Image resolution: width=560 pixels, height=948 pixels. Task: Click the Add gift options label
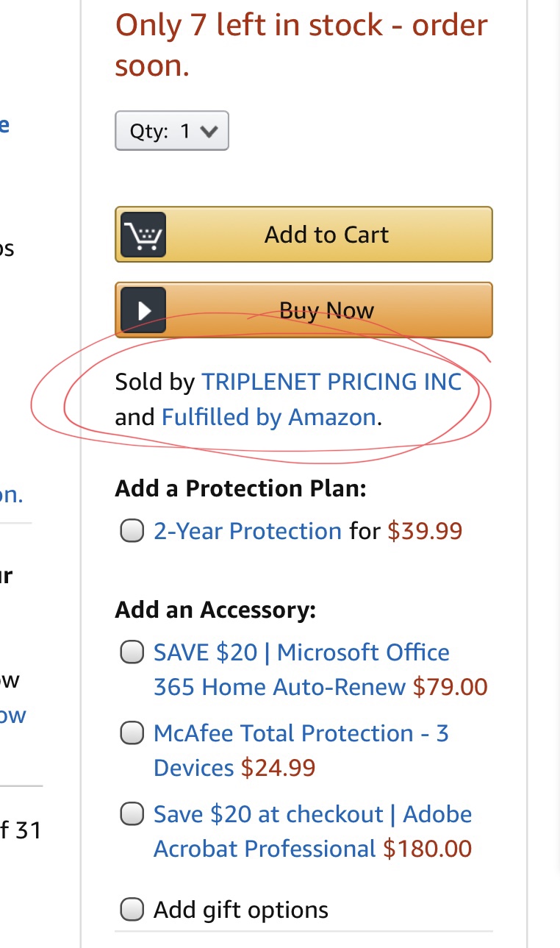(x=240, y=910)
